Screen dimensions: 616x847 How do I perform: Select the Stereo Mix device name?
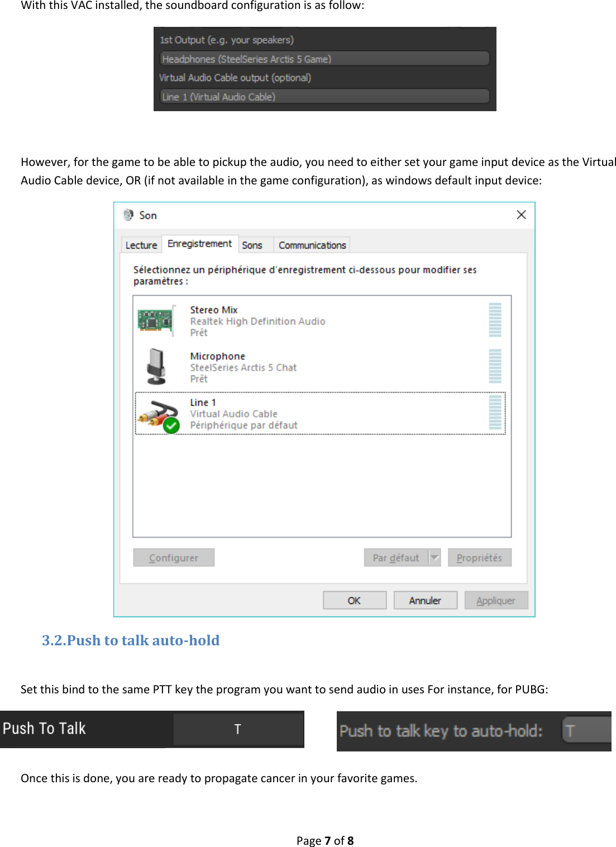[x=214, y=310]
